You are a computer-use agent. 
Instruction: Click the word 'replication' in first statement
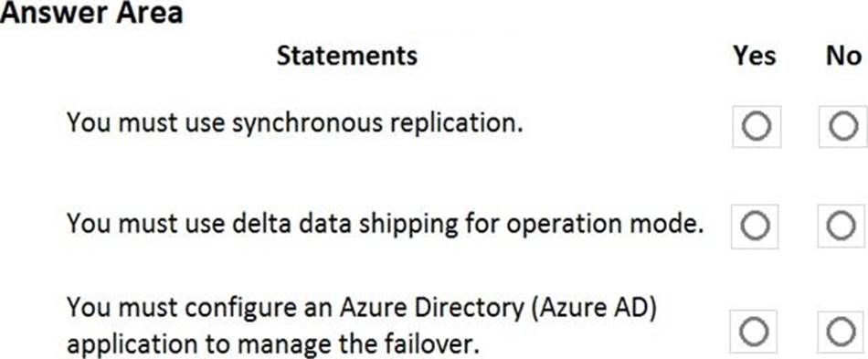tap(456, 124)
